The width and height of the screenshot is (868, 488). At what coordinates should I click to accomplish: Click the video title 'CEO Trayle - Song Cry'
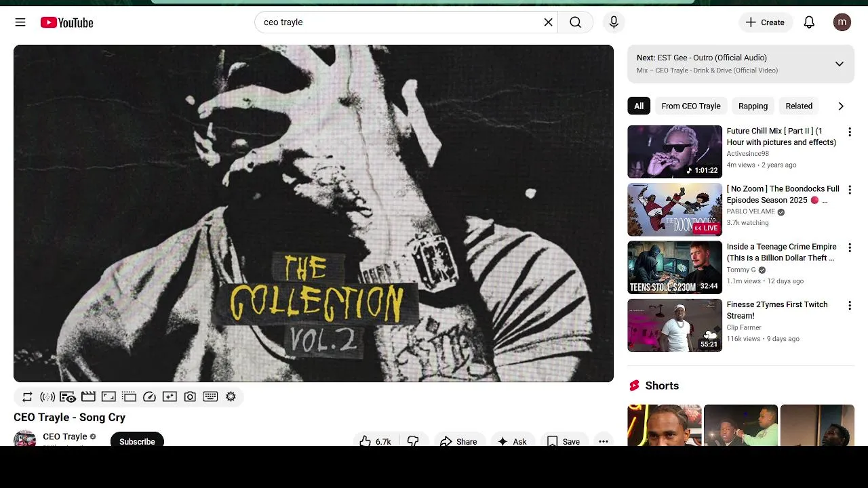click(69, 418)
